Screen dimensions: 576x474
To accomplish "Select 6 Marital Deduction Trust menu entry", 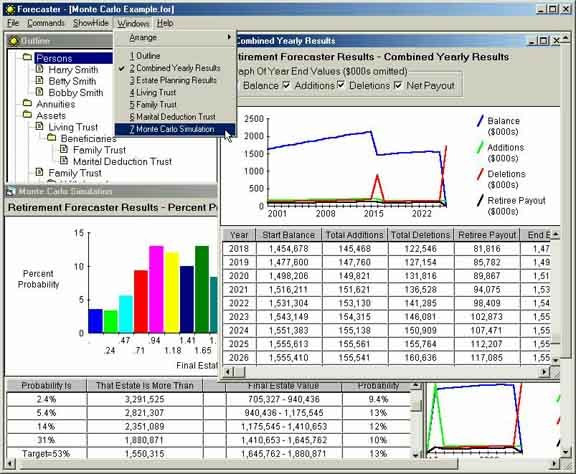I will click(175, 117).
